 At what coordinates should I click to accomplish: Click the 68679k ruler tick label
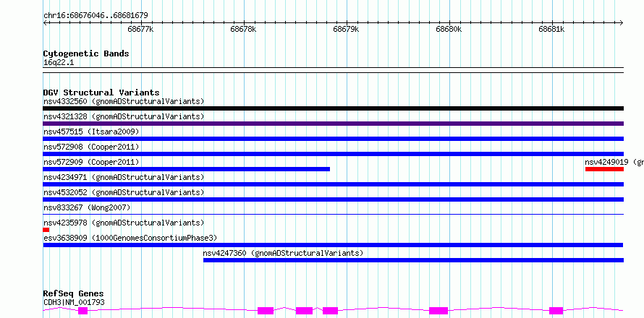click(x=346, y=29)
